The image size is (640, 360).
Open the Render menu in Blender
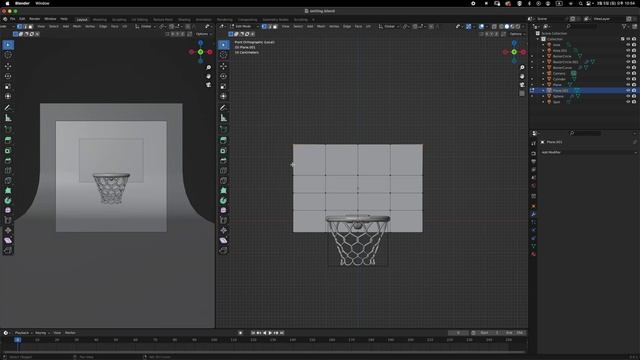click(x=35, y=19)
